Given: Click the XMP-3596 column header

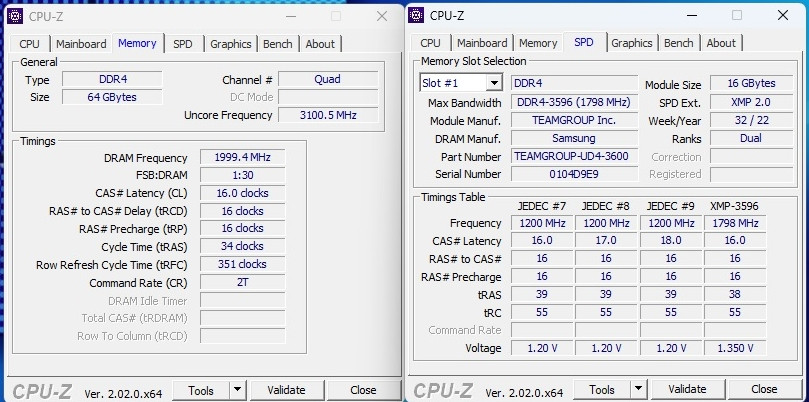Looking at the screenshot, I should tap(734, 206).
